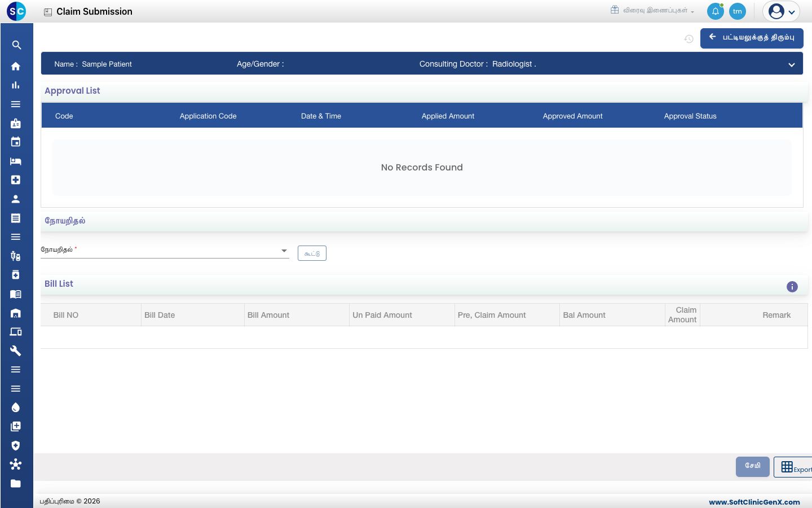Image resolution: width=812 pixels, height=508 pixels.
Task: Click the Export button
Action: click(793, 467)
